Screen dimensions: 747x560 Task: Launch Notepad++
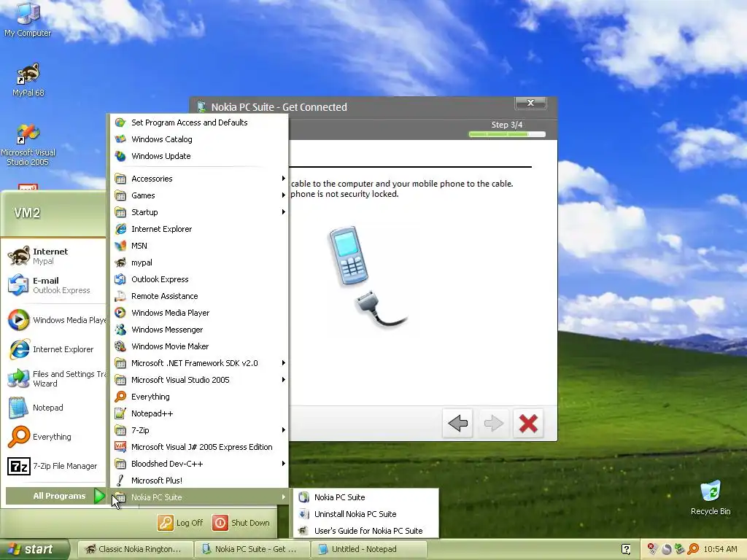point(198,413)
